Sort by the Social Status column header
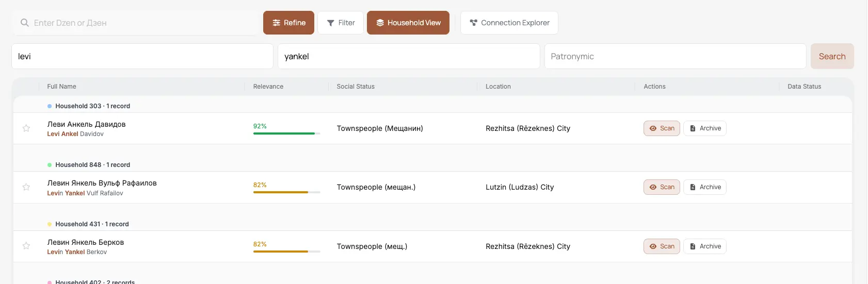Image resolution: width=868 pixels, height=284 pixels. (356, 87)
